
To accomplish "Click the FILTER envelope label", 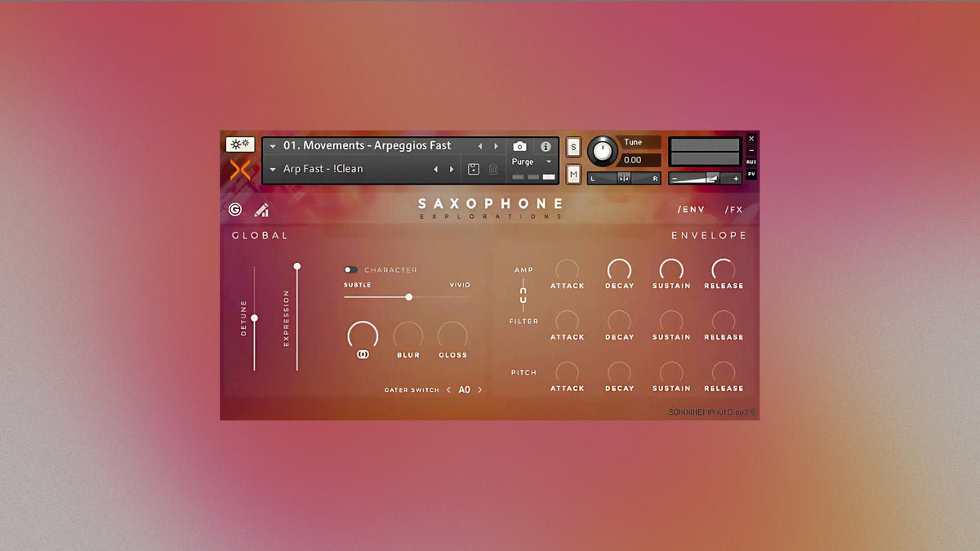I will [x=523, y=322].
